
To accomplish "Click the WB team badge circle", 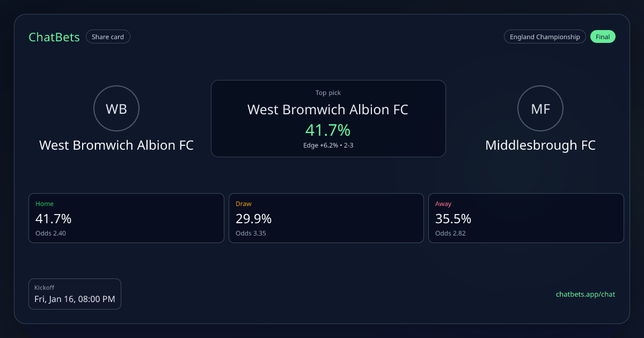I will coord(116,109).
